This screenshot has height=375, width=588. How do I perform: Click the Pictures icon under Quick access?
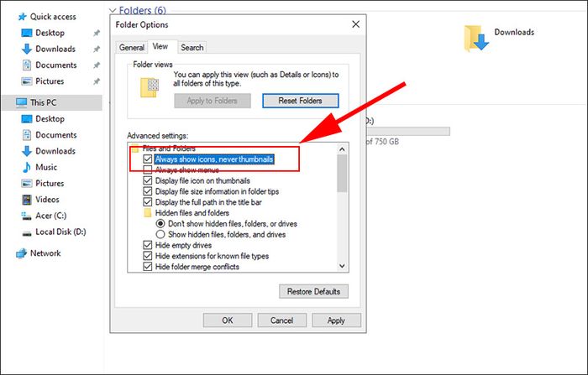coord(27,81)
